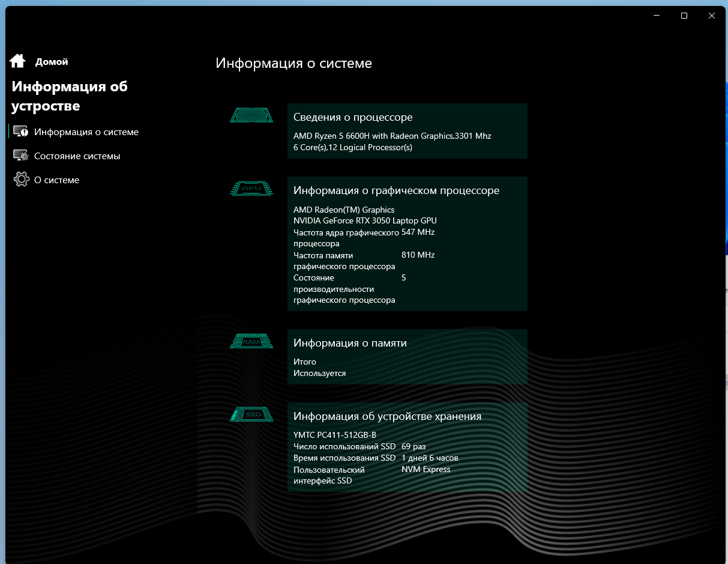The height and width of the screenshot is (564, 728).
Task: Click the 69 раз usage count
Action: 414,446
